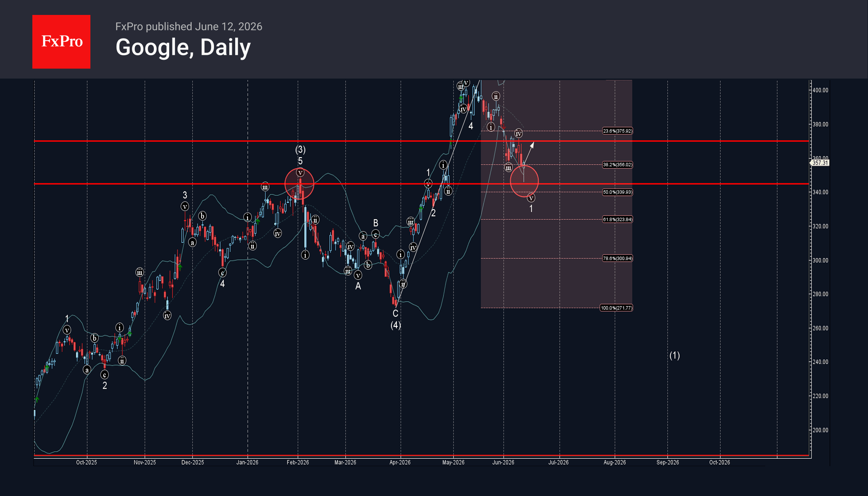Click the Jun-2026 date axis label
Viewport: 868px width, 496px height.
503,462
